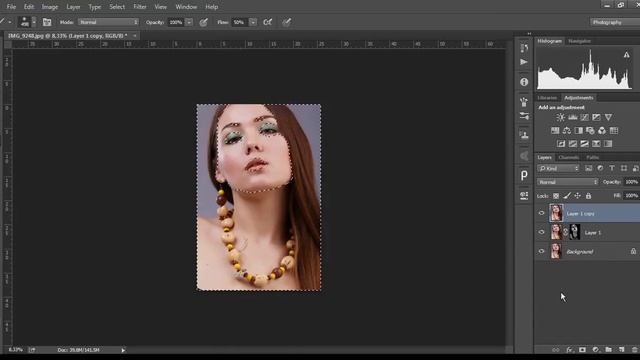This screenshot has height=360, width=640.
Task: Add a Color Balance adjustment
Action: (x=567, y=131)
